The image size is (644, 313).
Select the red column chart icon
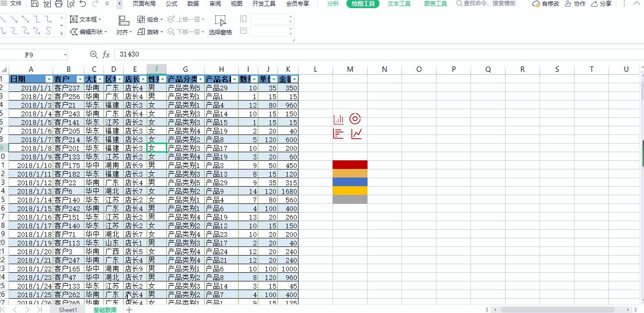pyautogui.click(x=338, y=119)
